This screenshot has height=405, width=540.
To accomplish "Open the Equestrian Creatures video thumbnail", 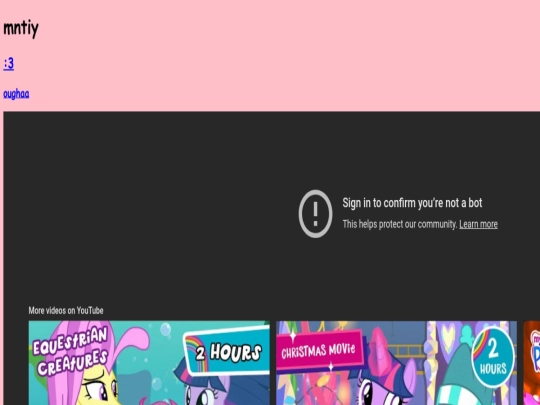I will pos(149,363).
